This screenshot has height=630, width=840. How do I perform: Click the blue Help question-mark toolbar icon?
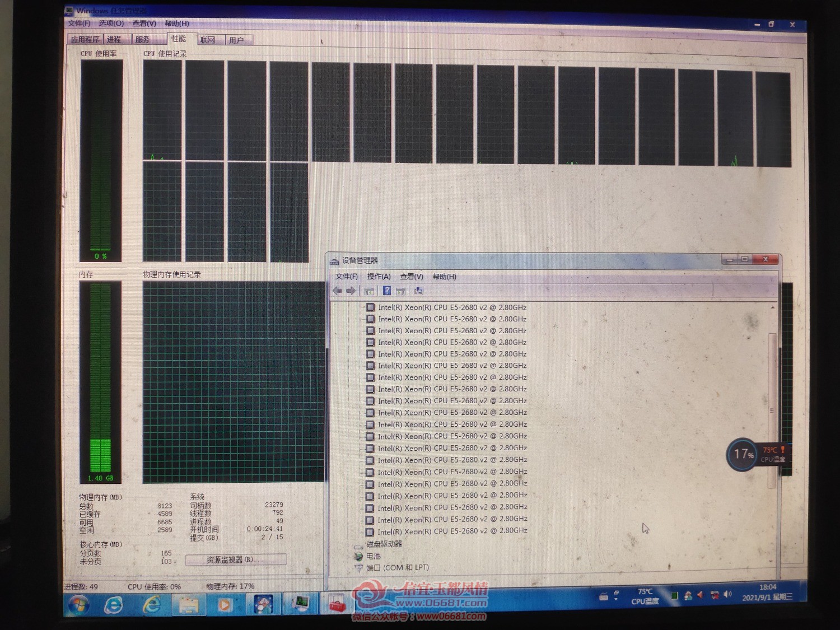[386, 291]
